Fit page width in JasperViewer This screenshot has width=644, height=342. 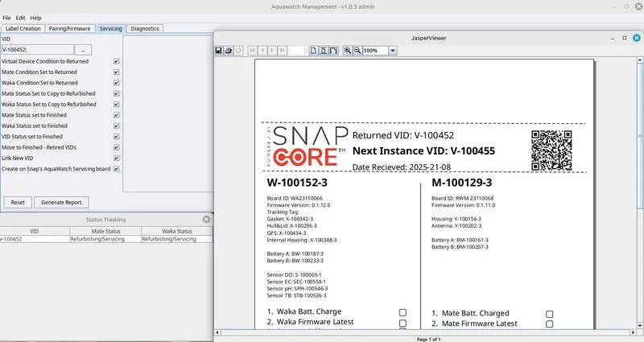tap(333, 50)
